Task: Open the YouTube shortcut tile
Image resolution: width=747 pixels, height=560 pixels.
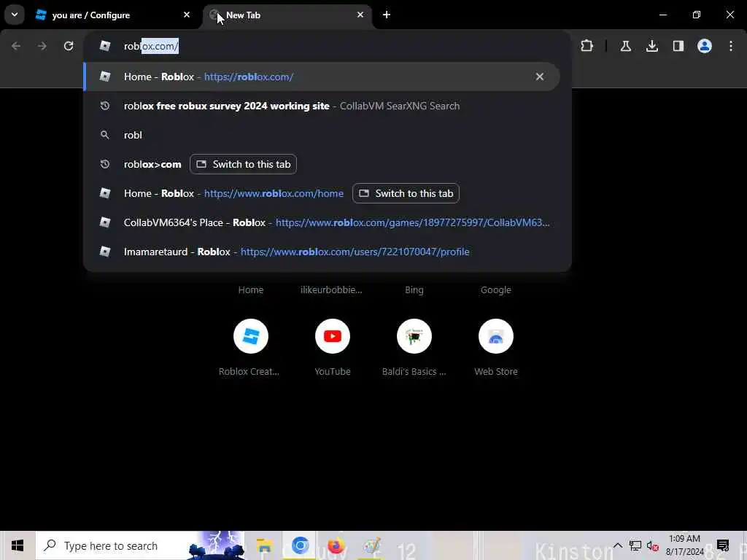Action: click(333, 336)
